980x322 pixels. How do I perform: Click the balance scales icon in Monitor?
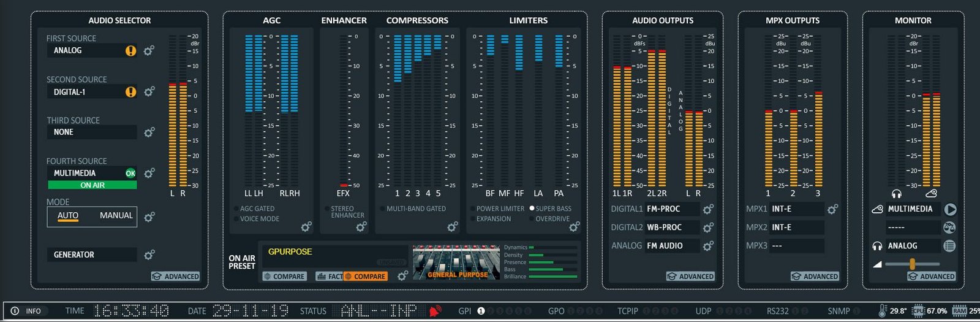pyautogui.click(x=950, y=228)
